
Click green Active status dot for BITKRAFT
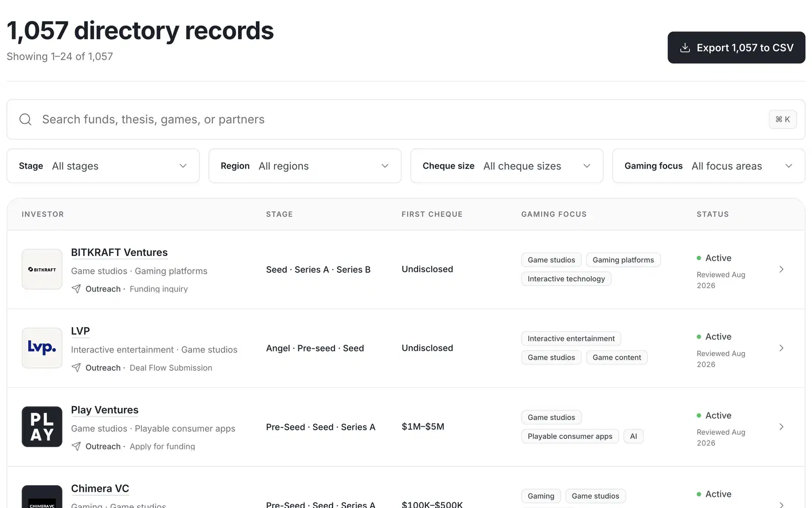pyautogui.click(x=699, y=258)
